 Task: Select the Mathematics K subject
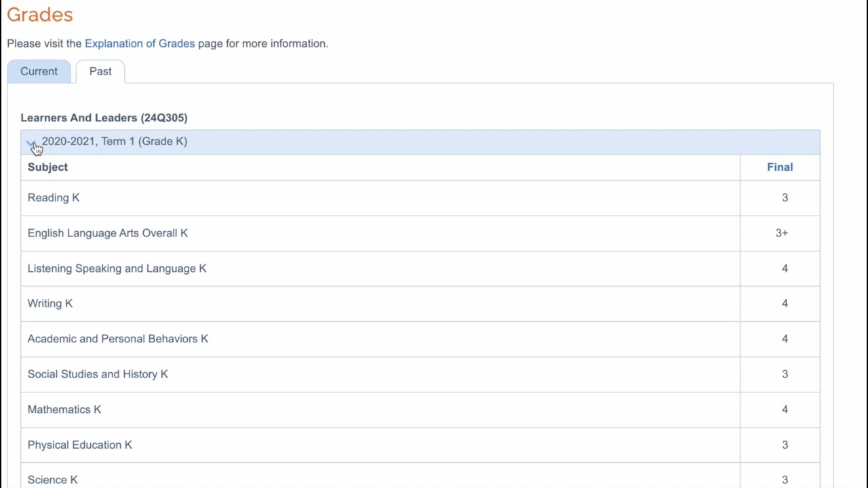[x=64, y=409]
